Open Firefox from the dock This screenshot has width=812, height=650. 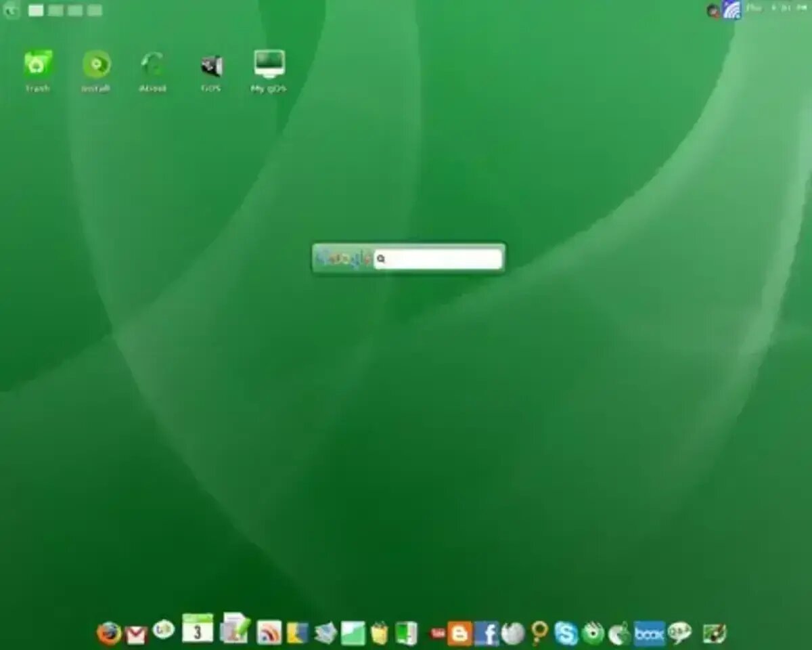(x=109, y=633)
